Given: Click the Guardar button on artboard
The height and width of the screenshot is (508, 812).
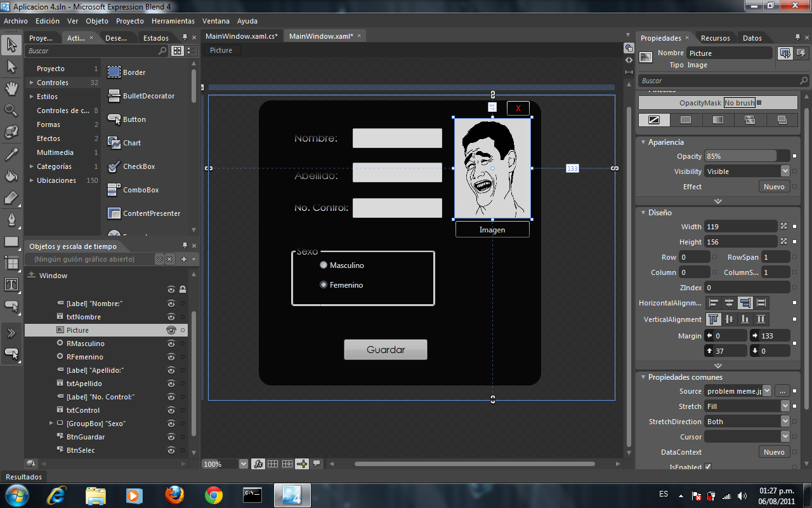Looking at the screenshot, I should (x=386, y=349).
